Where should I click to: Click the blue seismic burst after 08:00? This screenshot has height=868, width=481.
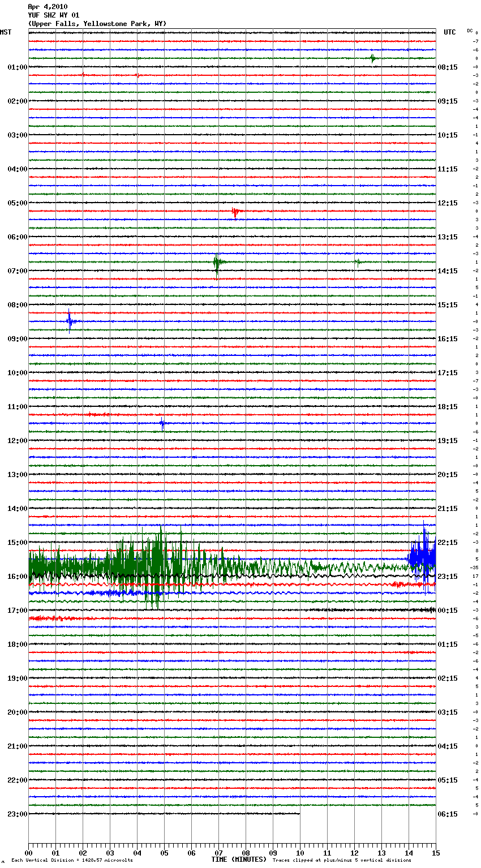[70, 322]
